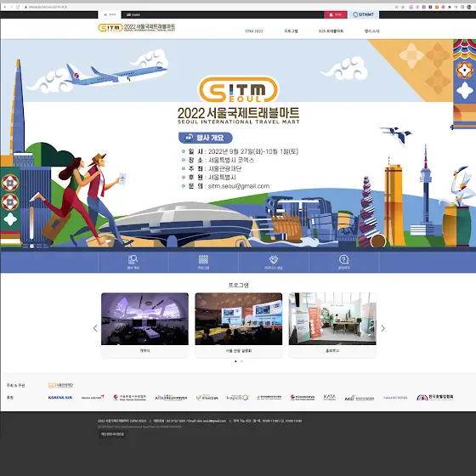Open the opening ceremony program thumbnail

(144, 319)
